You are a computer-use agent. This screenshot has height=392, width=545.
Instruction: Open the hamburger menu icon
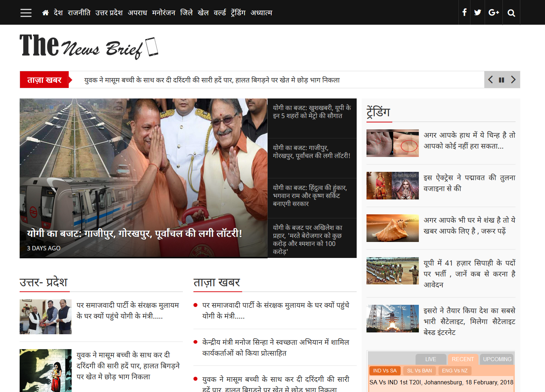[26, 13]
